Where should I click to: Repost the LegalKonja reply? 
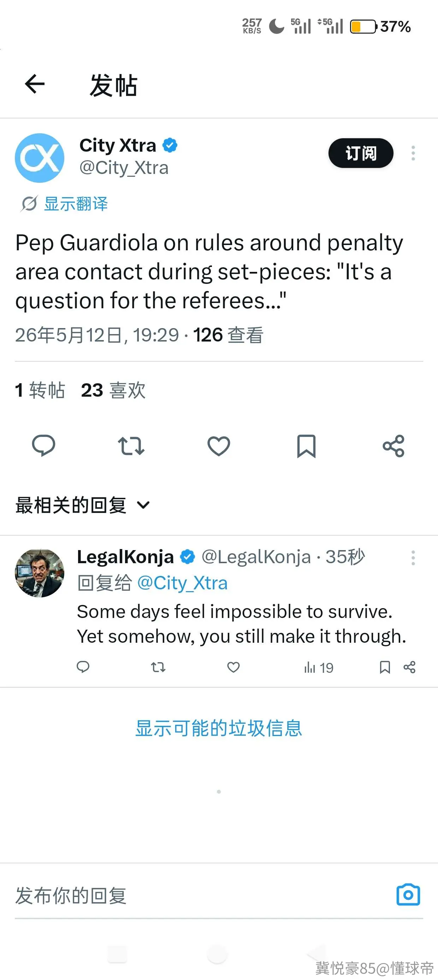coord(158,667)
